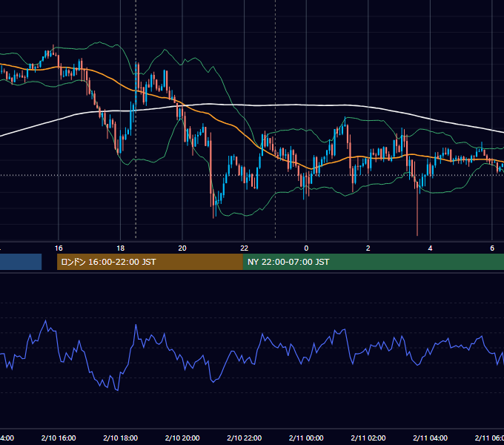
Task: Click the 4 hour label on chart axis
Action: 430,248
